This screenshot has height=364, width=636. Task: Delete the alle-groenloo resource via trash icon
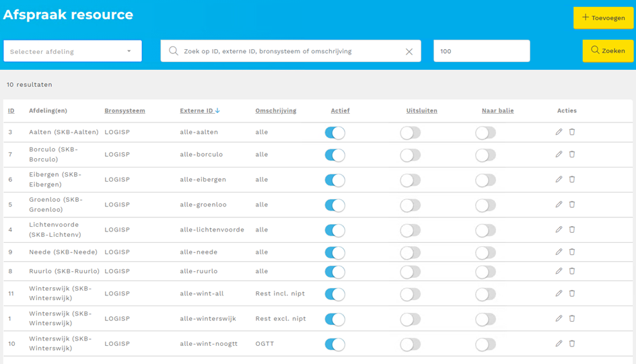point(572,205)
